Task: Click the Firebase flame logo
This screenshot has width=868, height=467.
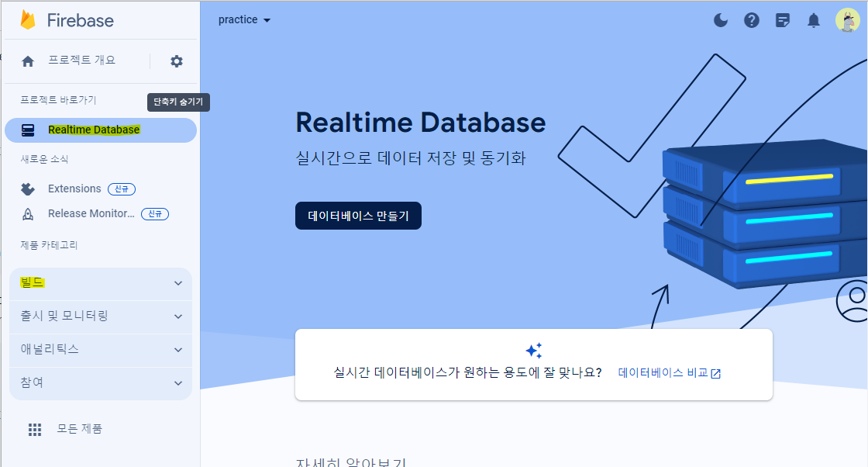Action: (x=28, y=20)
